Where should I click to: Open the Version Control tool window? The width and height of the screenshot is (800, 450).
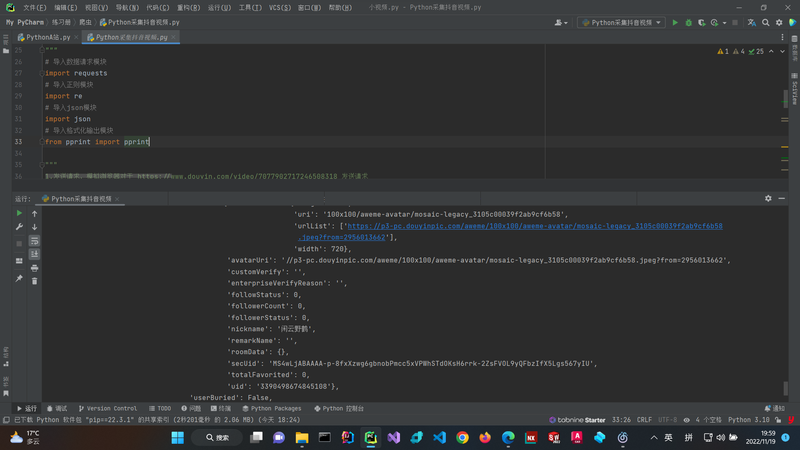pos(108,409)
